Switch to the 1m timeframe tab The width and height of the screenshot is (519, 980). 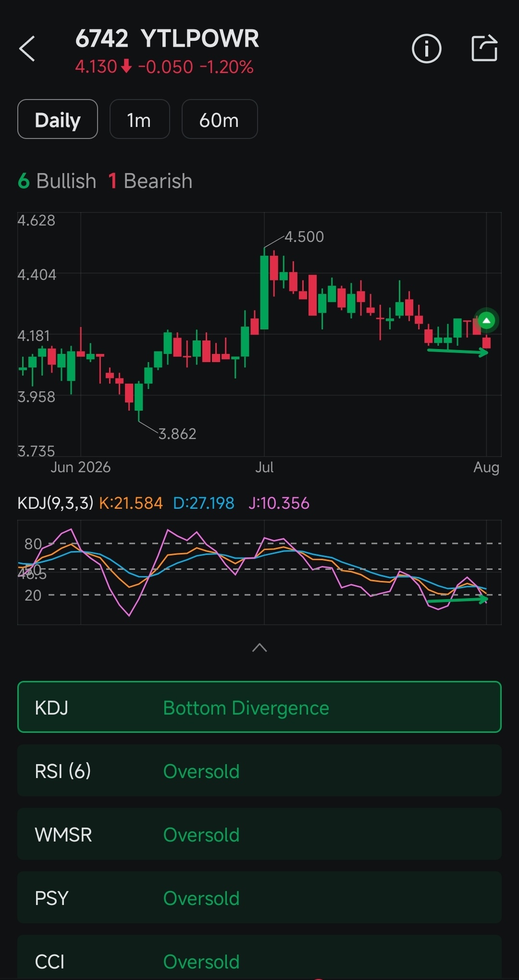pos(139,119)
